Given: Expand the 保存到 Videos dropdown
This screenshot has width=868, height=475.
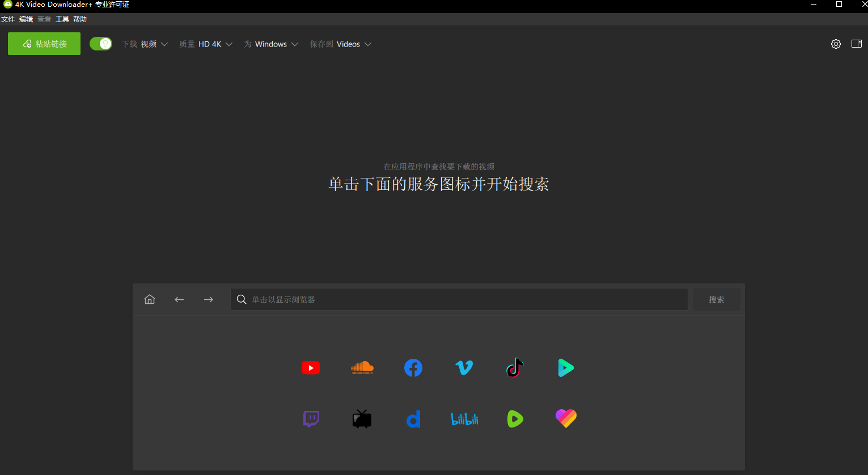Looking at the screenshot, I should (x=340, y=44).
